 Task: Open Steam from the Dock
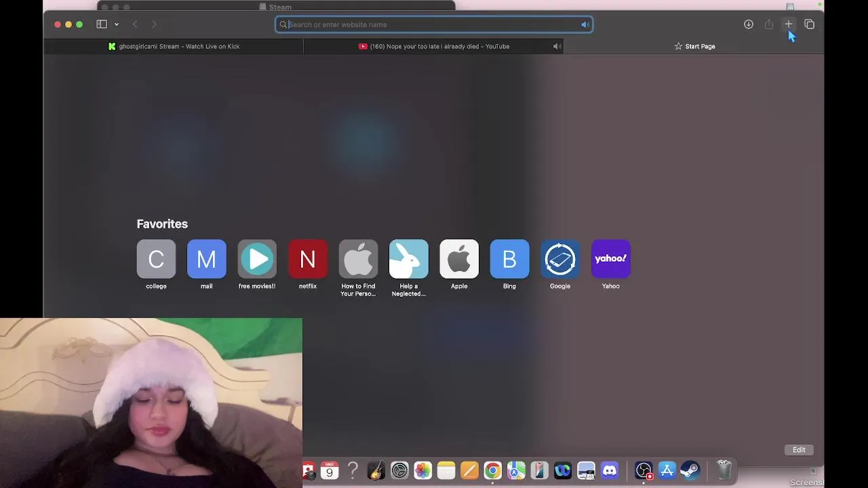[x=690, y=470]
